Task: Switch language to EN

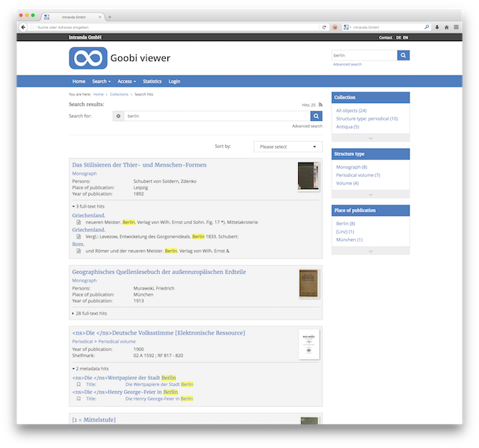Action: pyautogui.click(x=405, y=37)
